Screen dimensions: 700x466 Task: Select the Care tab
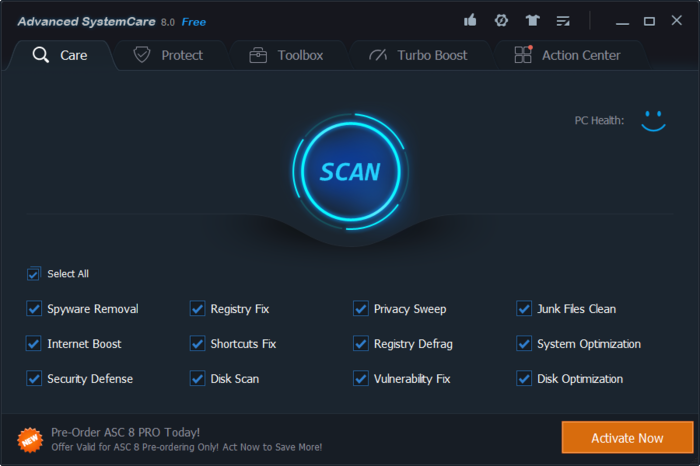60,55
